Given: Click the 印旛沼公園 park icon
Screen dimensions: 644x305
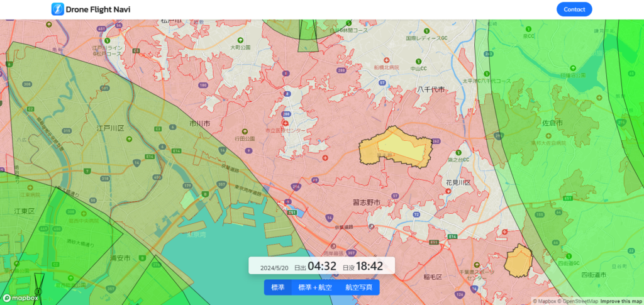Looking at the screenshot, I should (x=572, y=69).
